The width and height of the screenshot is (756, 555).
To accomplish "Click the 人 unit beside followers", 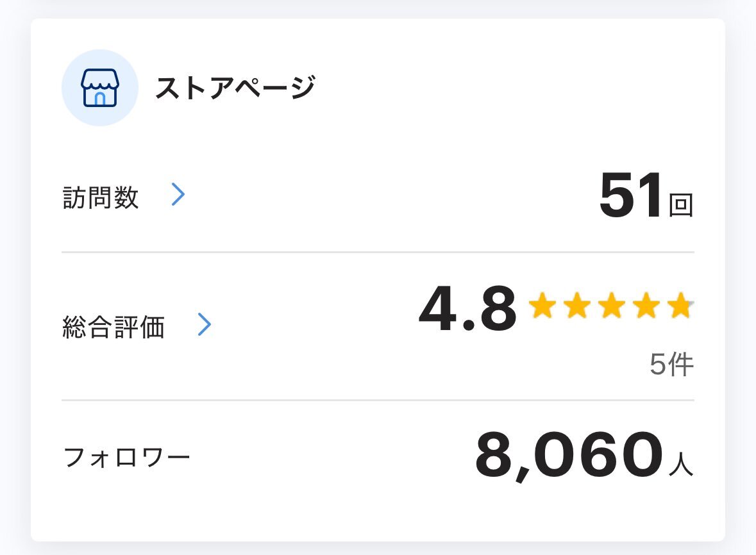I will tap(681, 465).
